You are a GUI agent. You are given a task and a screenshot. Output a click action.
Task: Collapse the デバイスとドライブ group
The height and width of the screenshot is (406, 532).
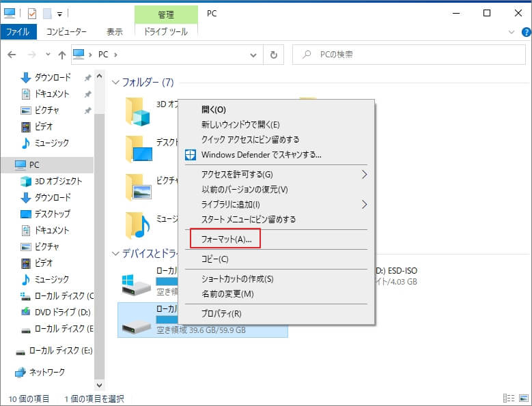tap(115, 254)
